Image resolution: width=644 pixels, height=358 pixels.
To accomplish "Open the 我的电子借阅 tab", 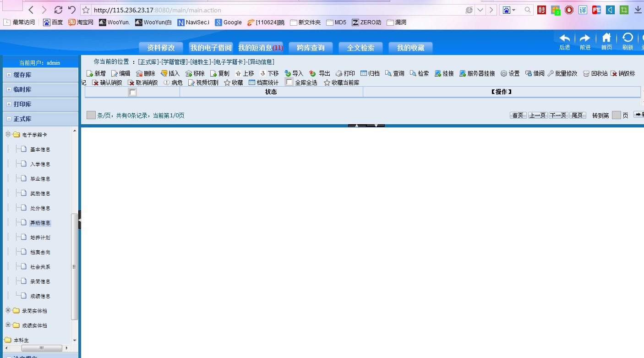I will pyautogui.click(x=211, y=48).
